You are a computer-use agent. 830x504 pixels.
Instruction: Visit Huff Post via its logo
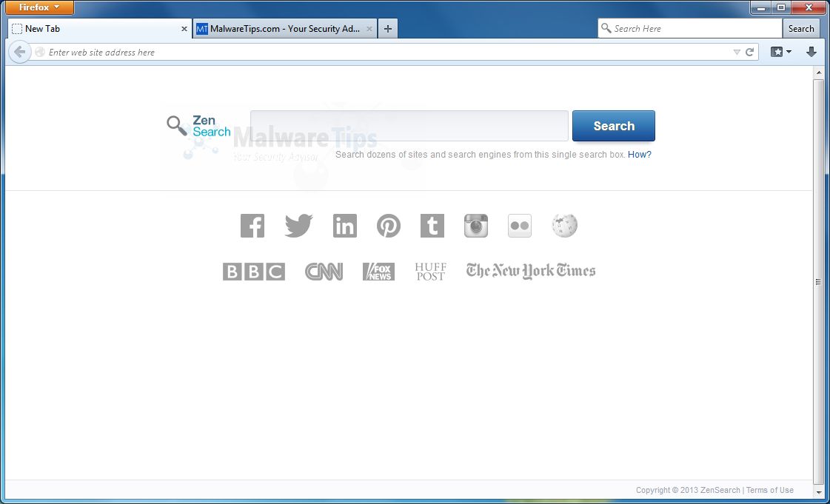coord(431,272)
